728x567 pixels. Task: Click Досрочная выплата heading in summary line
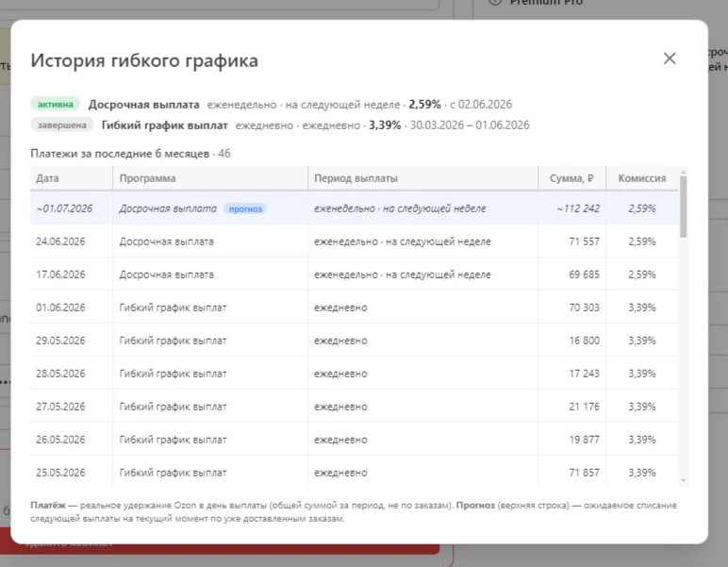[x=144, y=105]
